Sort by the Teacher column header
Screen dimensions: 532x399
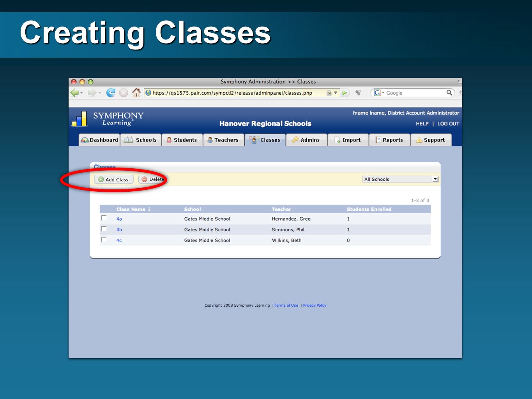tap(281, 209)
